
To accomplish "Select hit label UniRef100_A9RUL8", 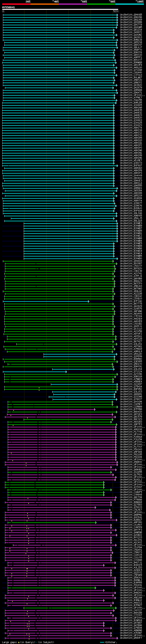I will pos(131,352).
